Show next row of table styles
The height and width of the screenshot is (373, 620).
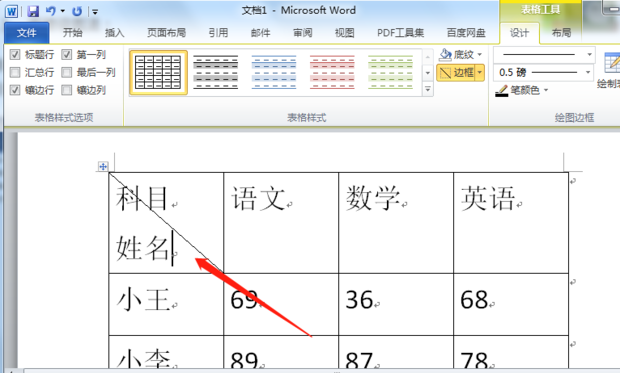[427, 73]
